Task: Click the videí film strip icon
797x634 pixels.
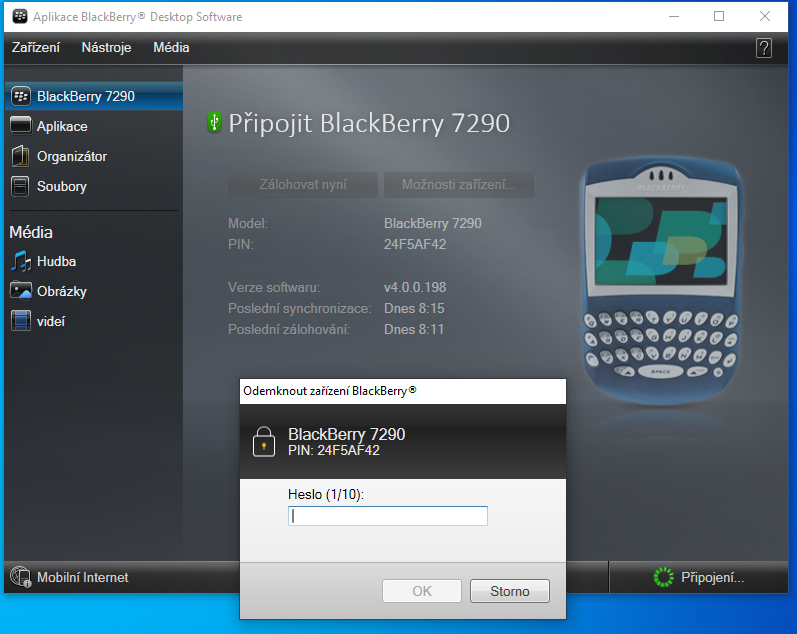Action: click(21, 321)
